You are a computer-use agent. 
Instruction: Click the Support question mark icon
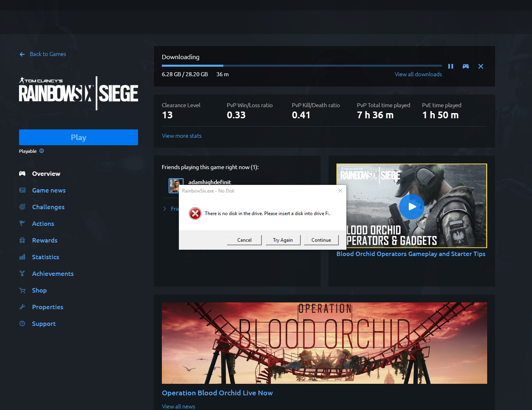22,323
